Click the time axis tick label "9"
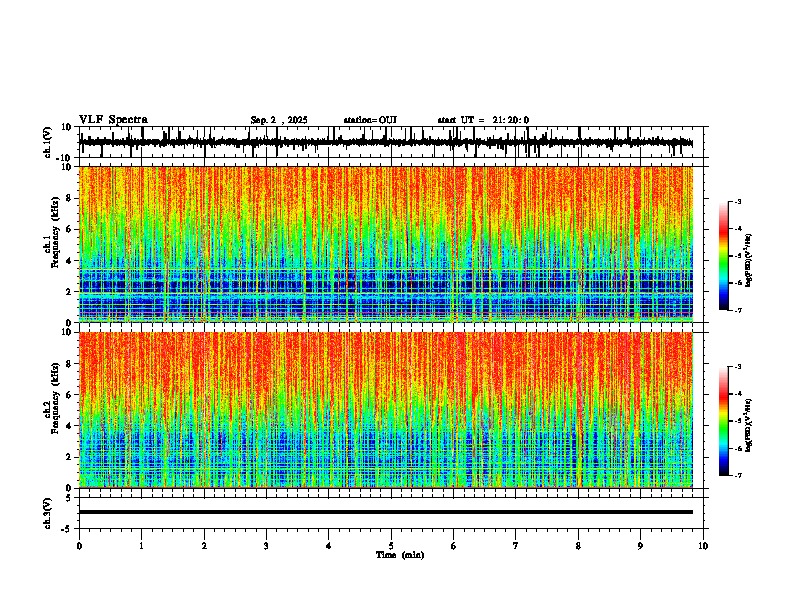792x612 pixels. 640,546
